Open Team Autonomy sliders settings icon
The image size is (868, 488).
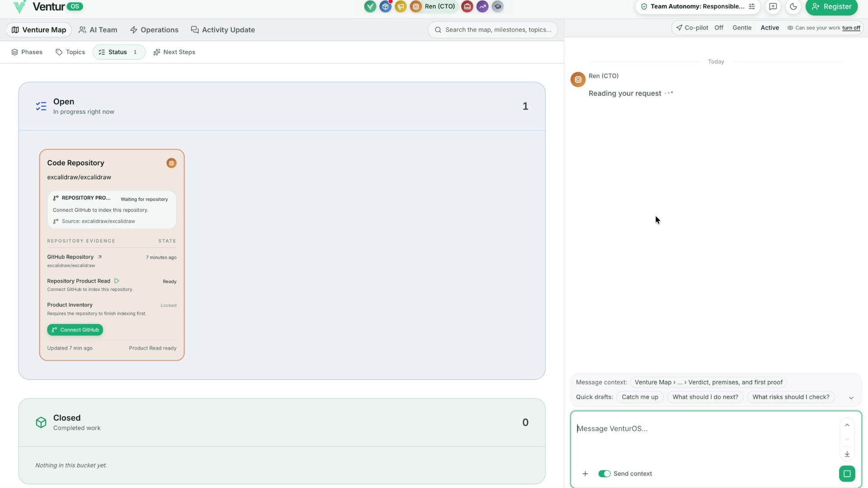point(752,6)
